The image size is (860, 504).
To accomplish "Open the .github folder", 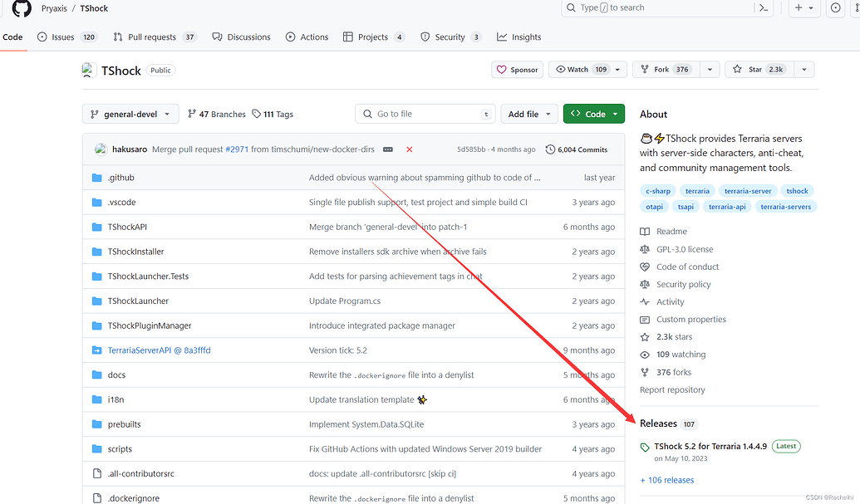I will 120,178.
